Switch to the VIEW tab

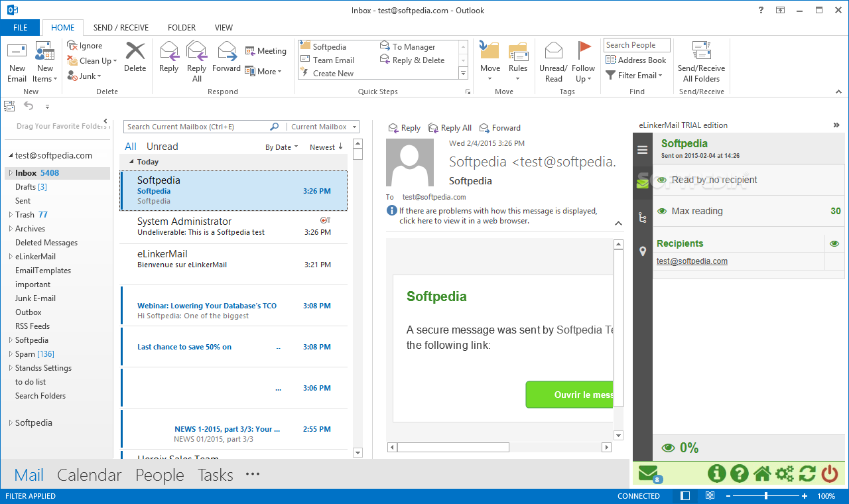coord(224,28)
